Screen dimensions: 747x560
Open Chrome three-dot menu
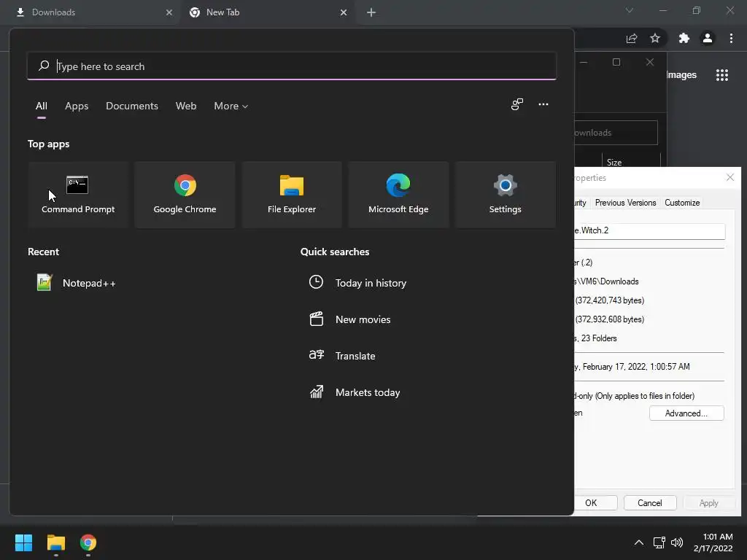(x=731, y=38)
